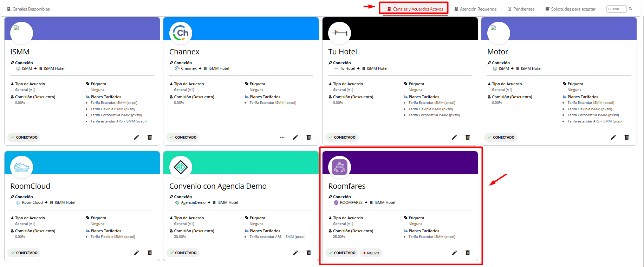
Task: Select the Canales y Acuerdos Activos tab
Action: click(415, 9)
